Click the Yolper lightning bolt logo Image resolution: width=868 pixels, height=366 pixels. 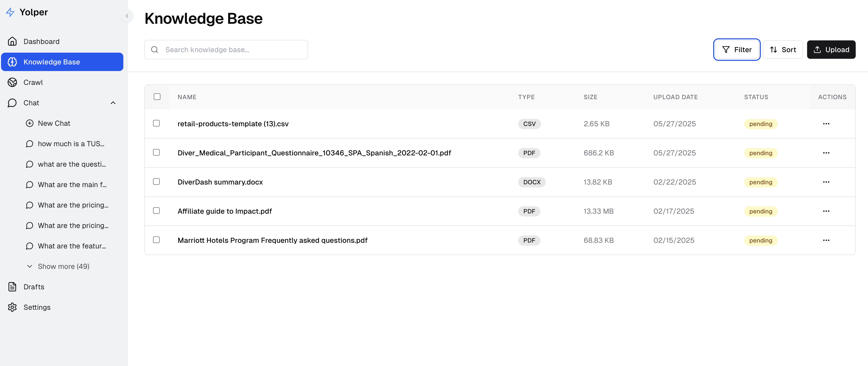(x=10, y=13)
